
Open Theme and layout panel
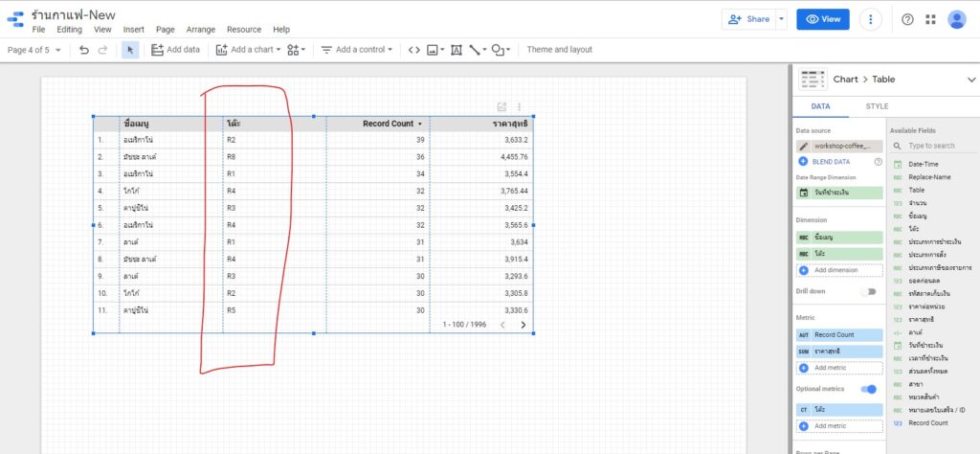tap(559, 50)
